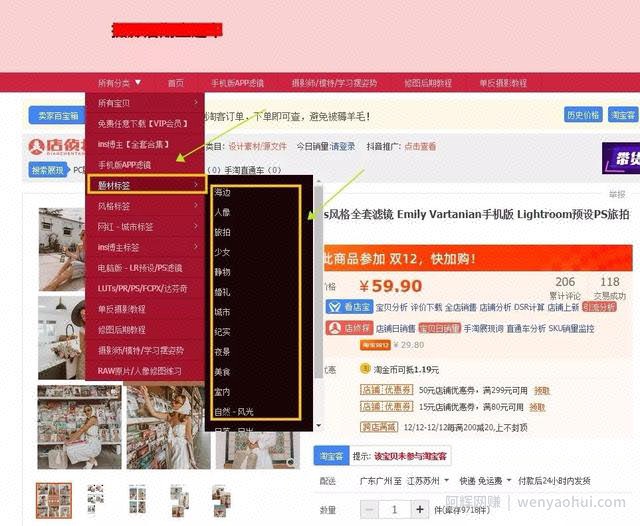Click the submenu scrollbar down arrow
Image resolution: width=640 pixels, height=526 pixels.
point(318,426)
